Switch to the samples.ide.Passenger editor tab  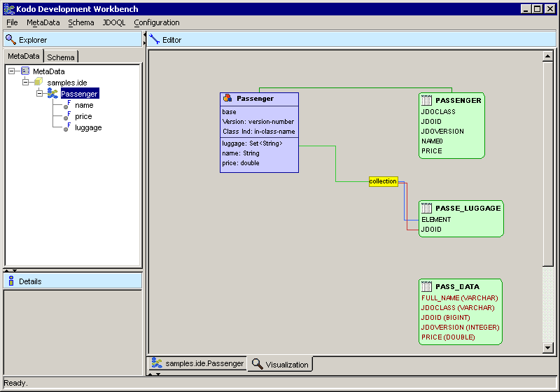coord(197,363)
